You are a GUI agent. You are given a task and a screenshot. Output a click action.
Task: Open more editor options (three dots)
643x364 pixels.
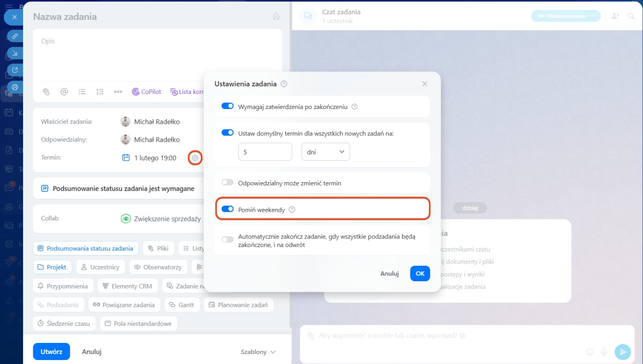[x=118, y=92]
